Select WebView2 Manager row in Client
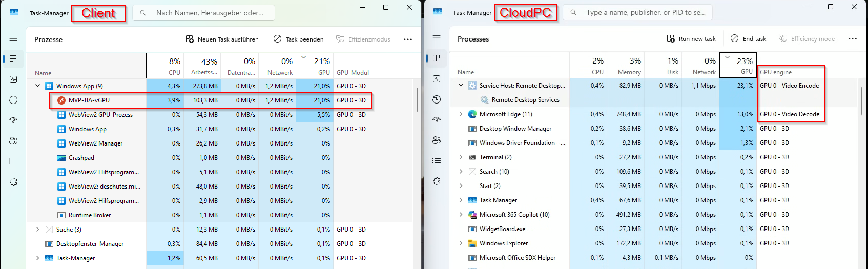Image resolution: width=868 pixels, height=269 pixels. [220, 143]
